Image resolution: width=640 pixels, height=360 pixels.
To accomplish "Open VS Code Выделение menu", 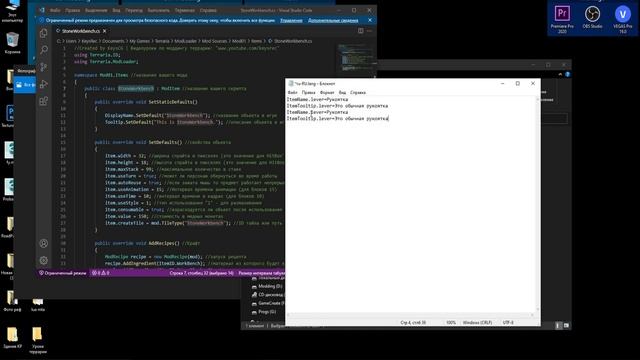I will [x=96, y=10].
